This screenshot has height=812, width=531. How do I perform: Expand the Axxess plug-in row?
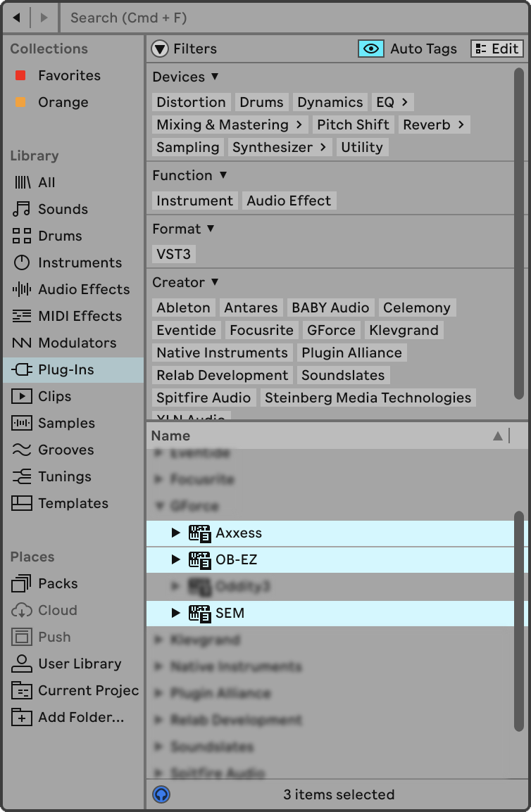pos(176,533)
